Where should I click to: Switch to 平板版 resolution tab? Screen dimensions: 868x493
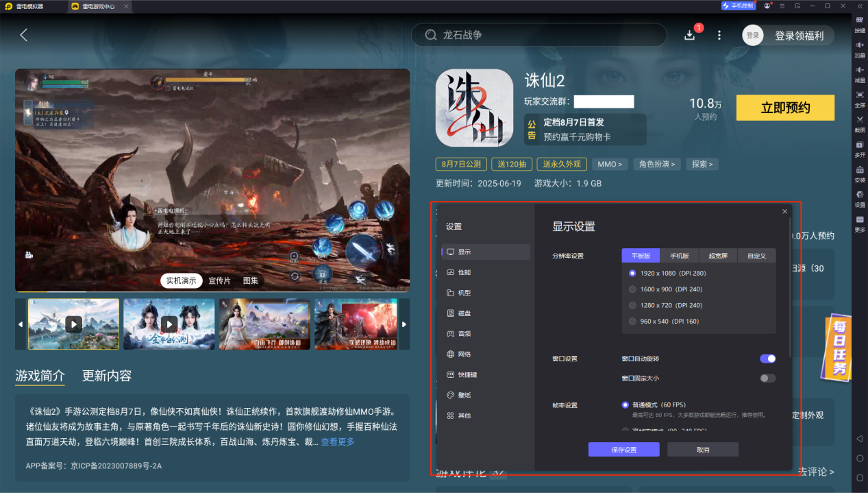click(x=641, y=256)
